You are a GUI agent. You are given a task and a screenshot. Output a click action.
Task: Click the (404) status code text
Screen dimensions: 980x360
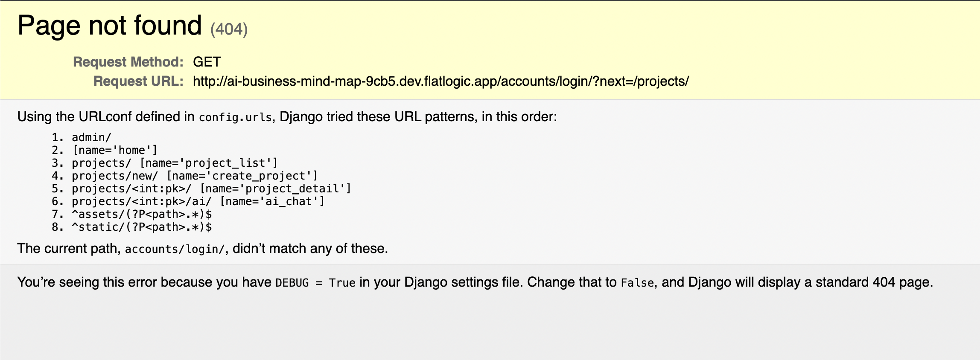pos(229,29)
